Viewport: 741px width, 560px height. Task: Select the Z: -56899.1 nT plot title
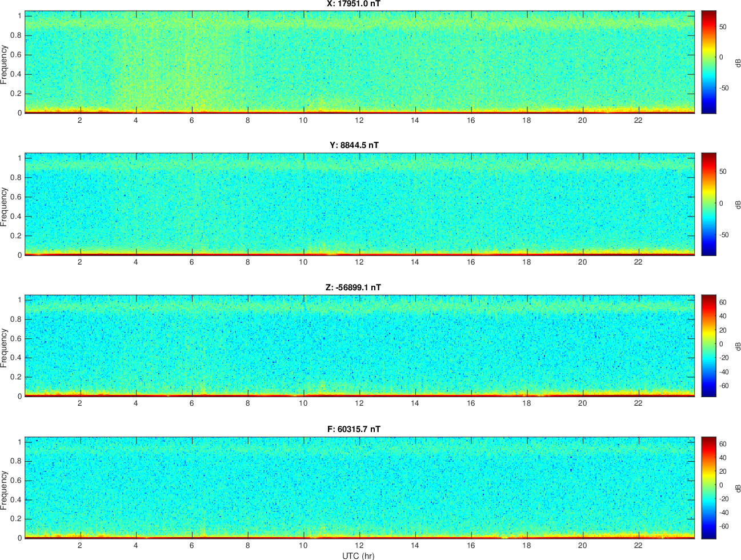354,287
